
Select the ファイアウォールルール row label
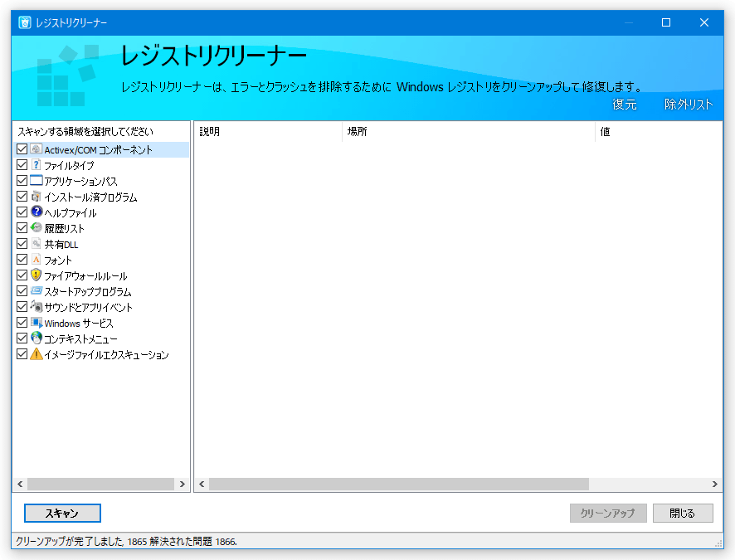coord(85,276)
